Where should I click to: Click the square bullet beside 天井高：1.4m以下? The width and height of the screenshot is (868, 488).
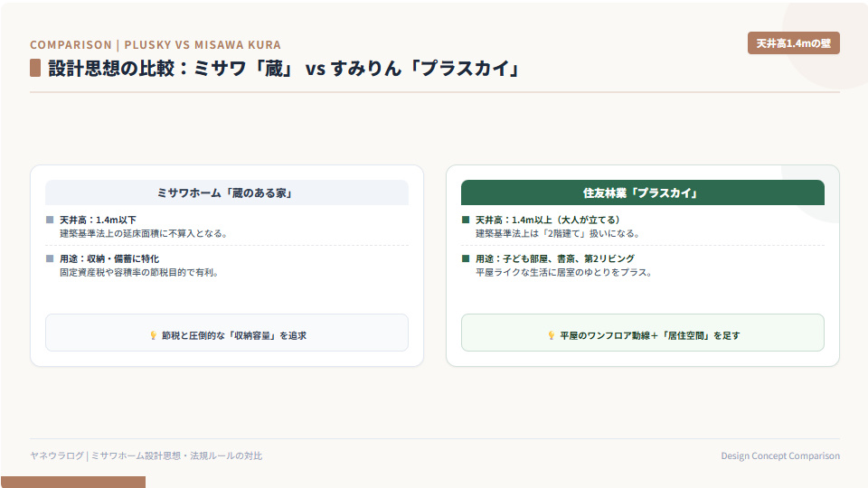pos(50,220)
